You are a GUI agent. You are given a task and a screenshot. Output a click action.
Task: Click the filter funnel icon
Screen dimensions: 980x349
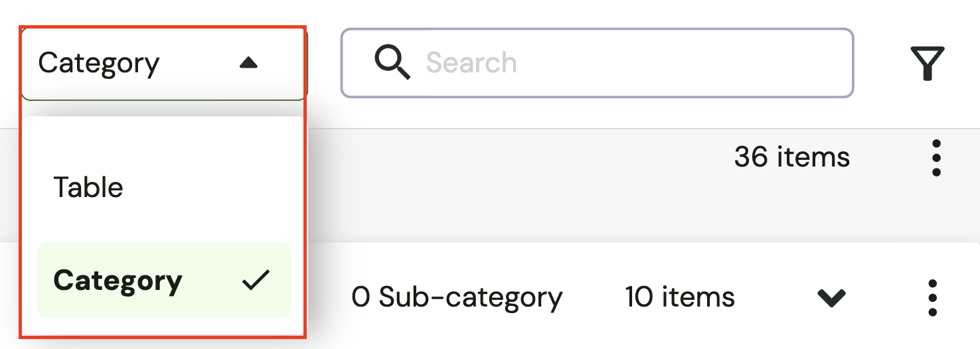coord(928,64)
